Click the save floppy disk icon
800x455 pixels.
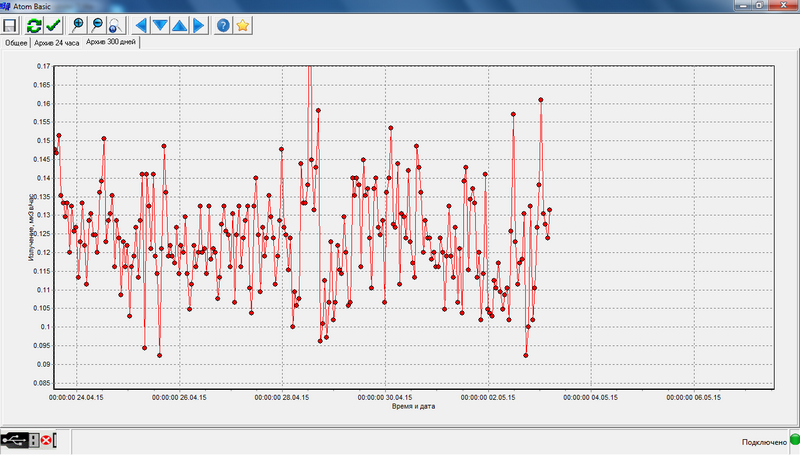point(10,25)
